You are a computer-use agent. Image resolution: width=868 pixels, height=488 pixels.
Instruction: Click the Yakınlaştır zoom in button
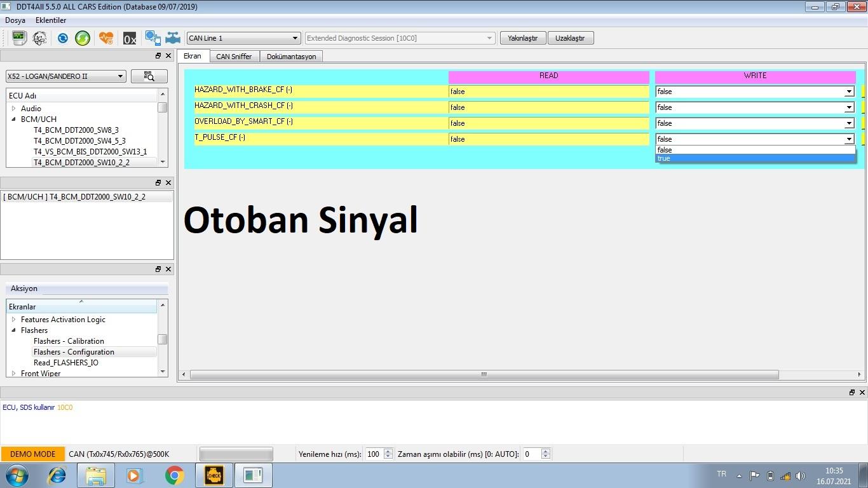tap(522, 38)
